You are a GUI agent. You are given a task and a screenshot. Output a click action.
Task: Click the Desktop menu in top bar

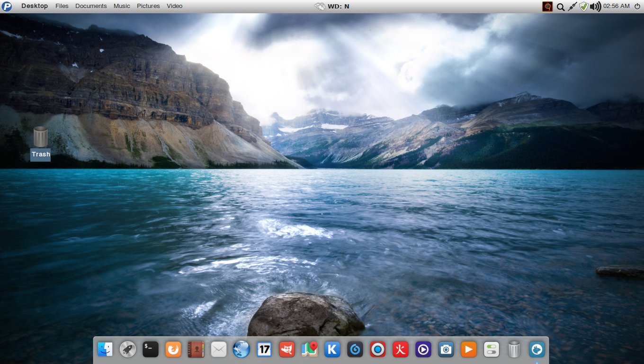click(35, 6)
